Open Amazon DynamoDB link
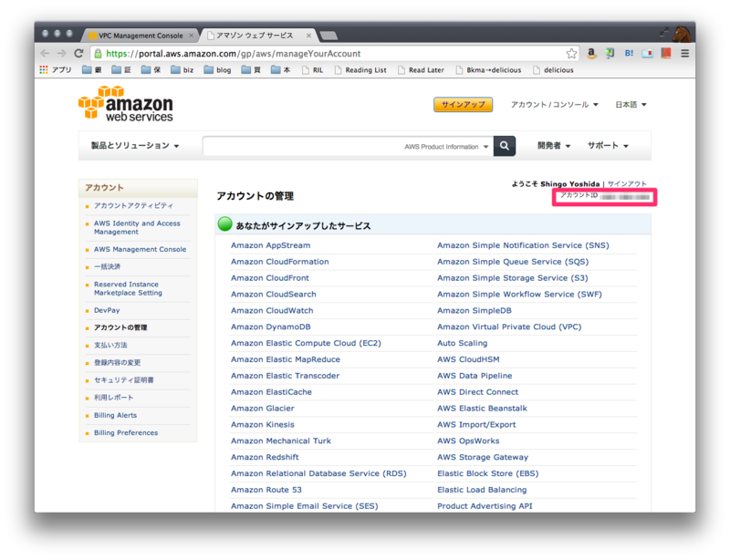Screen dimensions: 730x560 click(270, 327)
